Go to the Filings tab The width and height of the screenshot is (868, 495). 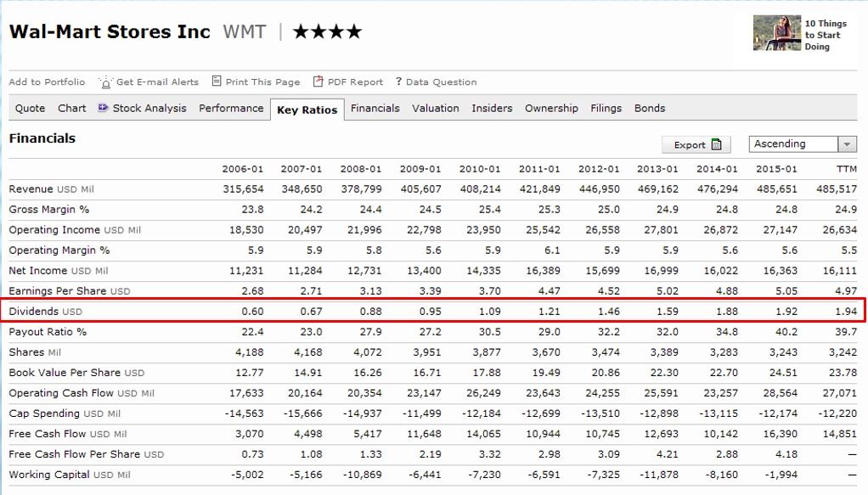pyautogui.click(x=606, y=109)
